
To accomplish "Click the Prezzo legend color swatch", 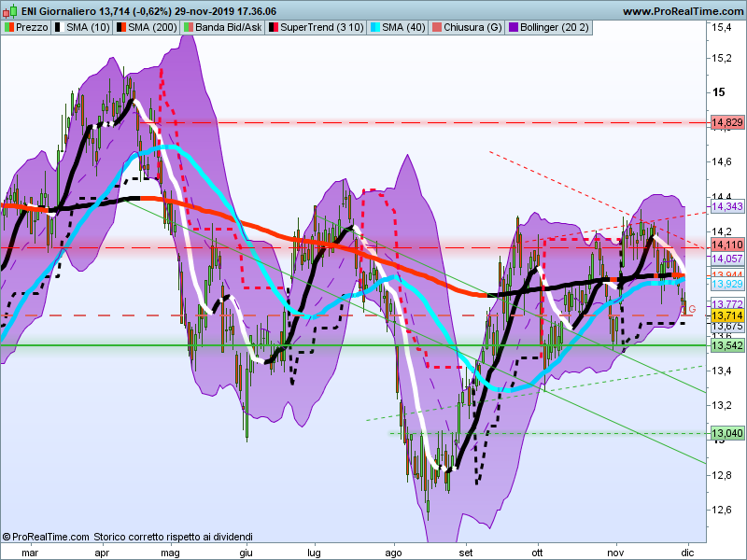I will click(x=9, y=28).
